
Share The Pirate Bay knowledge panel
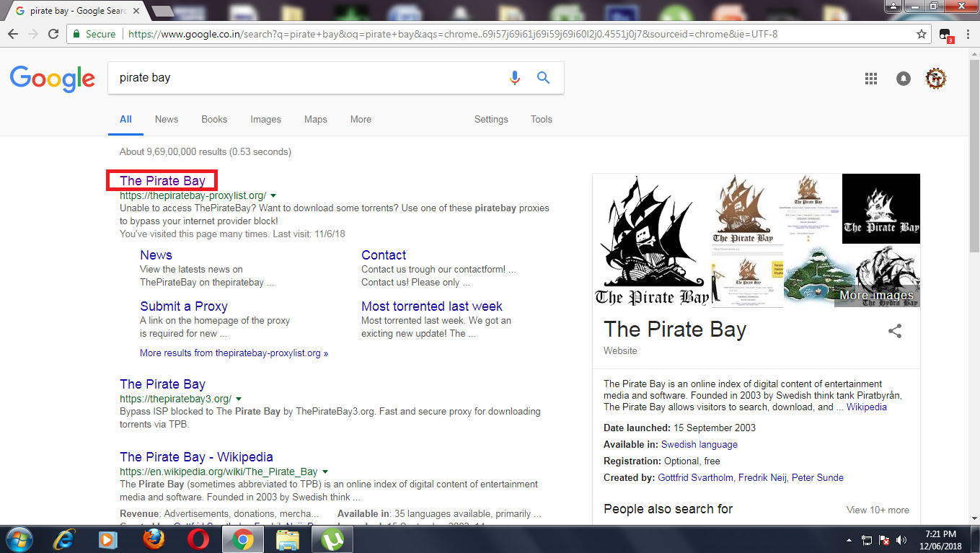(x=895, y=332)
